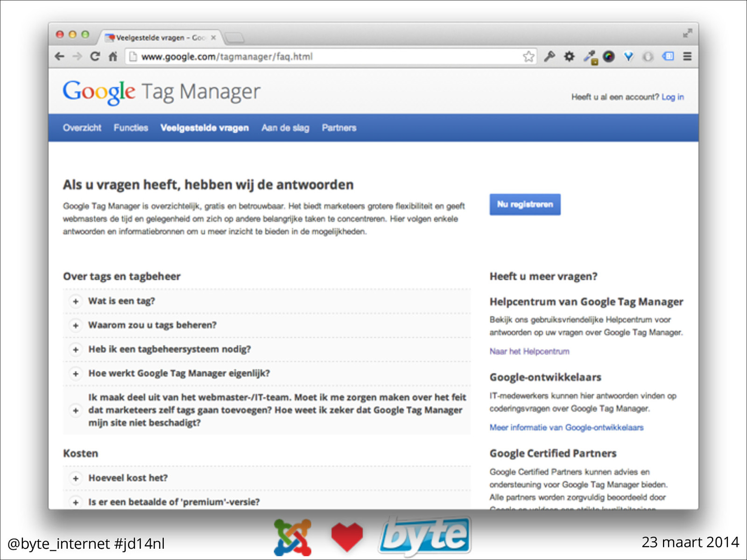Click the blue V extension icon
The width and height of the screenshot is (747, 560).
[x=628, y=56]
